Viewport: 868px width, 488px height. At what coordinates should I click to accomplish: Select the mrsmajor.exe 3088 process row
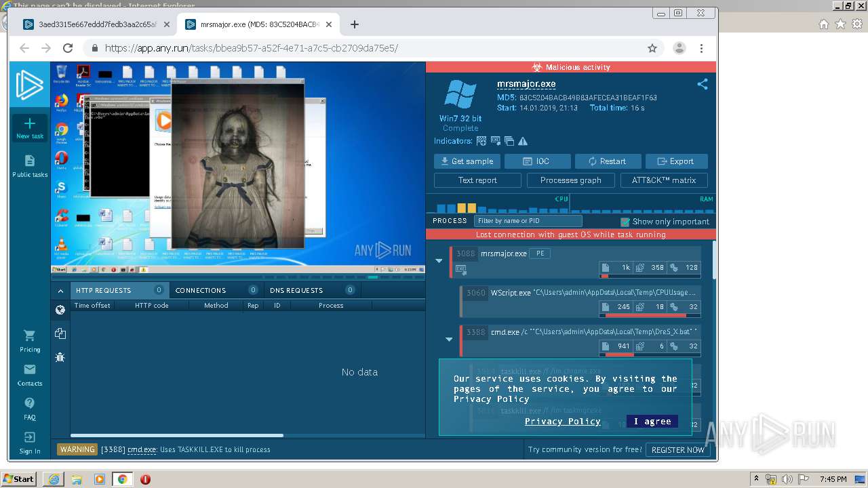pos(576,262)
